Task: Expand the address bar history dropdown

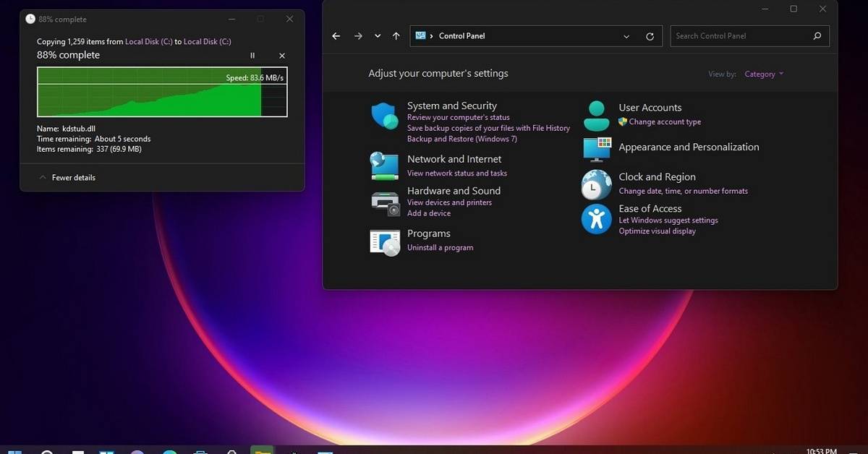Action: (626, 36)
